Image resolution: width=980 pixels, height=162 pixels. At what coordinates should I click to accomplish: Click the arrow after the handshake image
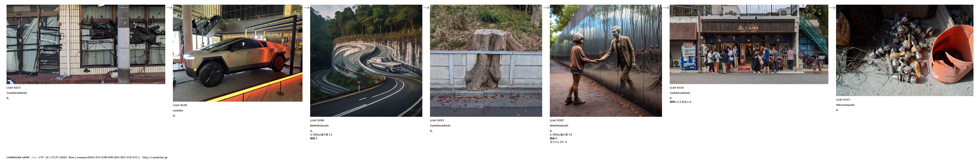click(666, 7)
